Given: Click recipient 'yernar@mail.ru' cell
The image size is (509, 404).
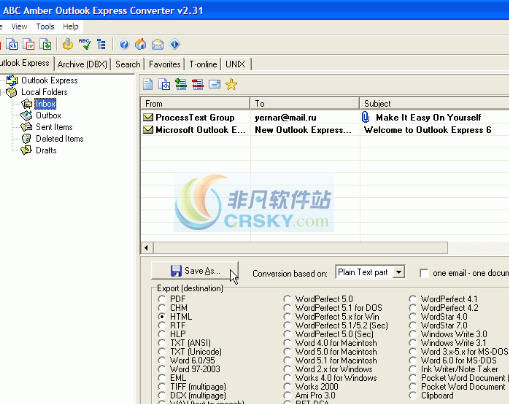Looking at the screenshot, I should click(285, 117).
